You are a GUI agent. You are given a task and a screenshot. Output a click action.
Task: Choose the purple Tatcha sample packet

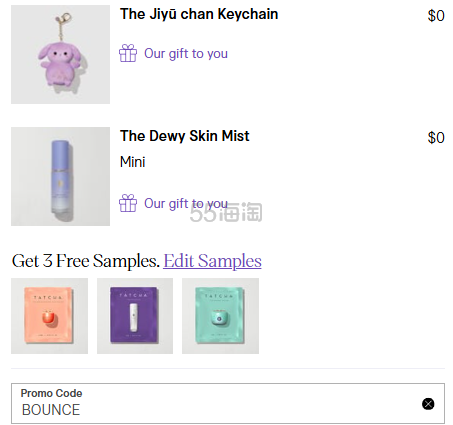(x=135, y=316)
